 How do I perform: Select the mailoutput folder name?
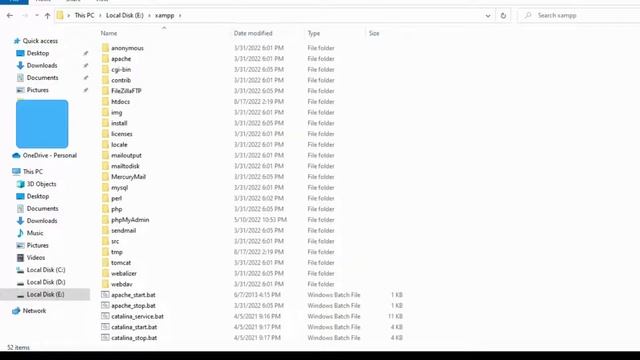tap(127, 156)
